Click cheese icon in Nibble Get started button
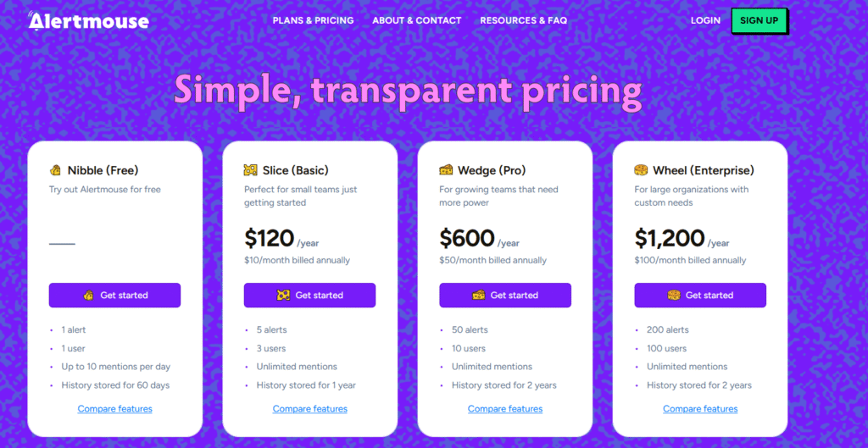868x448 pixels. click(88, 296)
